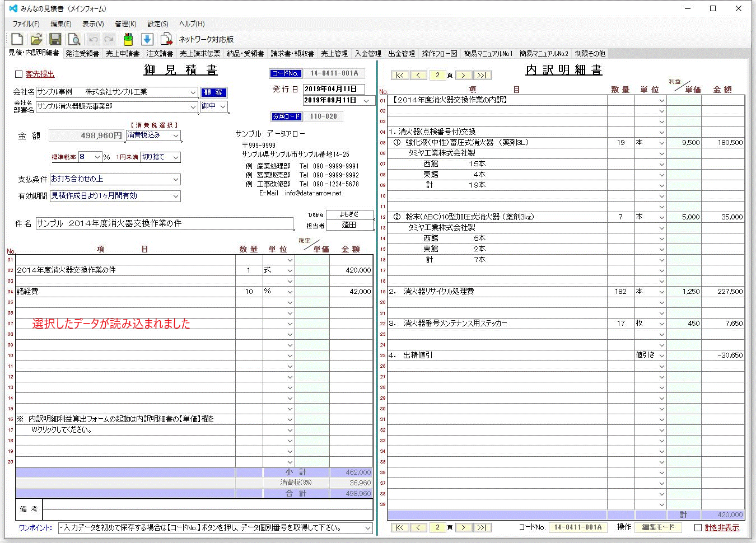Go to next page in bottom navigation
Screen dimensions: 756x543
coord(464,527)
